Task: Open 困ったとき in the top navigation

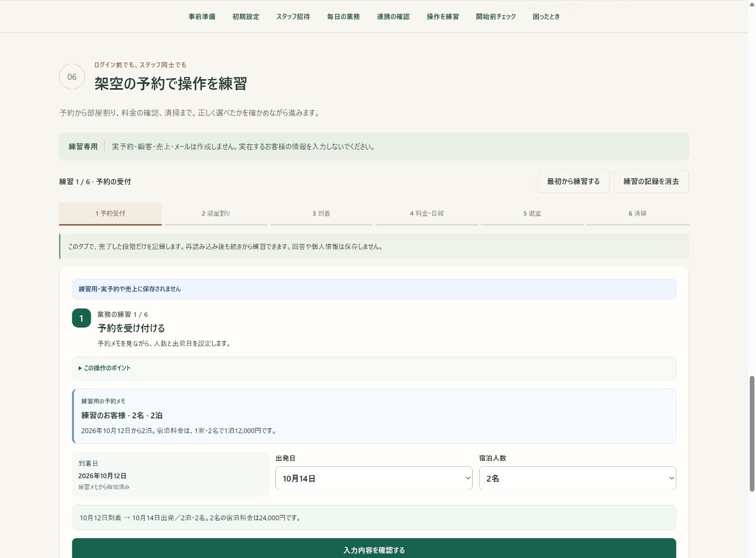Action: tap(546, 16)
